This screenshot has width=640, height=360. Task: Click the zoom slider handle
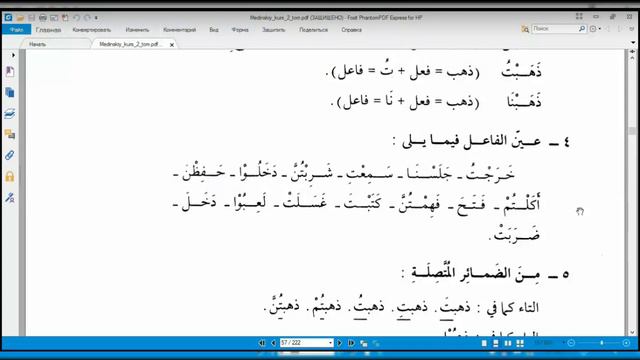(602, 343)
